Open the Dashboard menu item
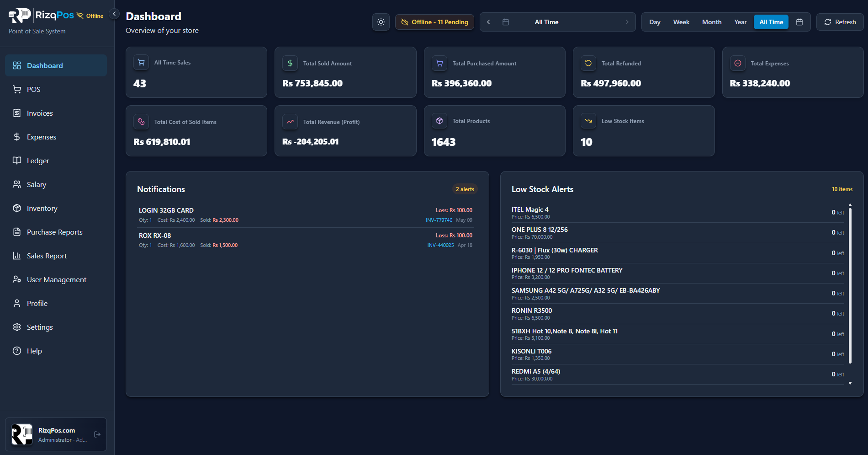The image size is (868, 455). 56,65
